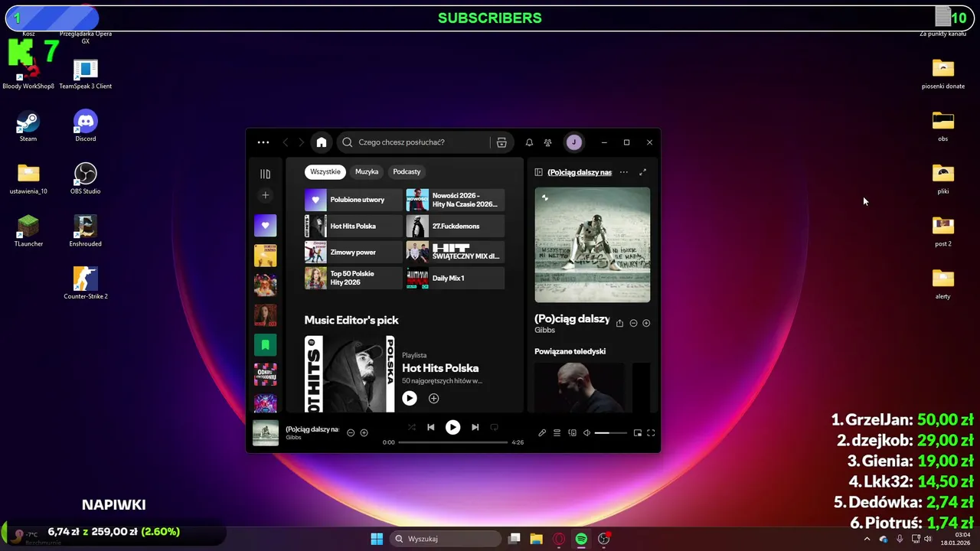Open the Browse icon inside the search bar

point(501,142)
